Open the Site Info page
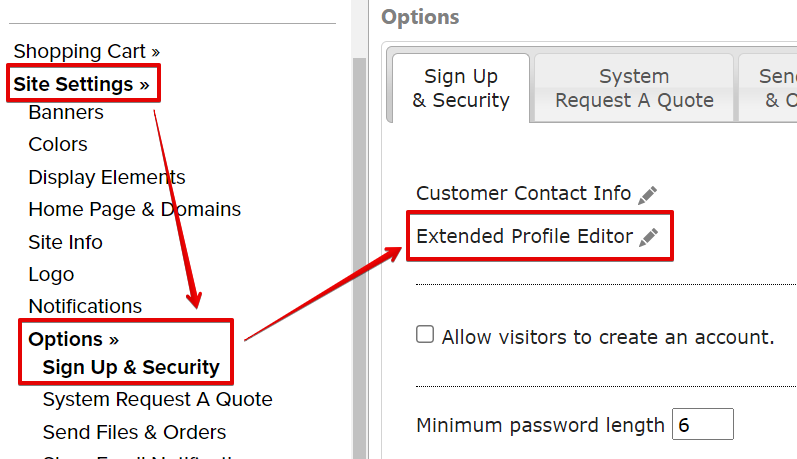The image size is (797, 459). click(x=65, y=242)
